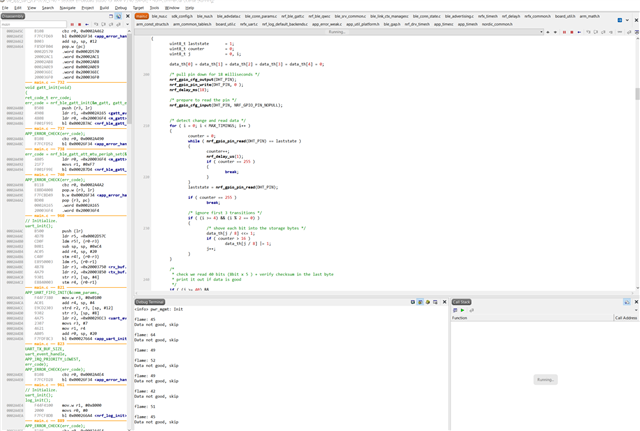Viewport: 640px width, 431px height.
Task: Click the Disassembly vertical scrollbar thumb
Action: click(x=129, y=78)
